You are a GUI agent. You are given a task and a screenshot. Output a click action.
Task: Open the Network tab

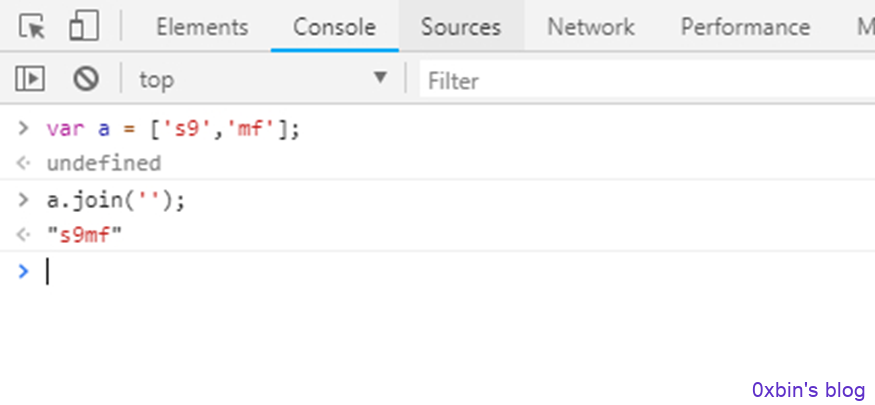(590, 27)
